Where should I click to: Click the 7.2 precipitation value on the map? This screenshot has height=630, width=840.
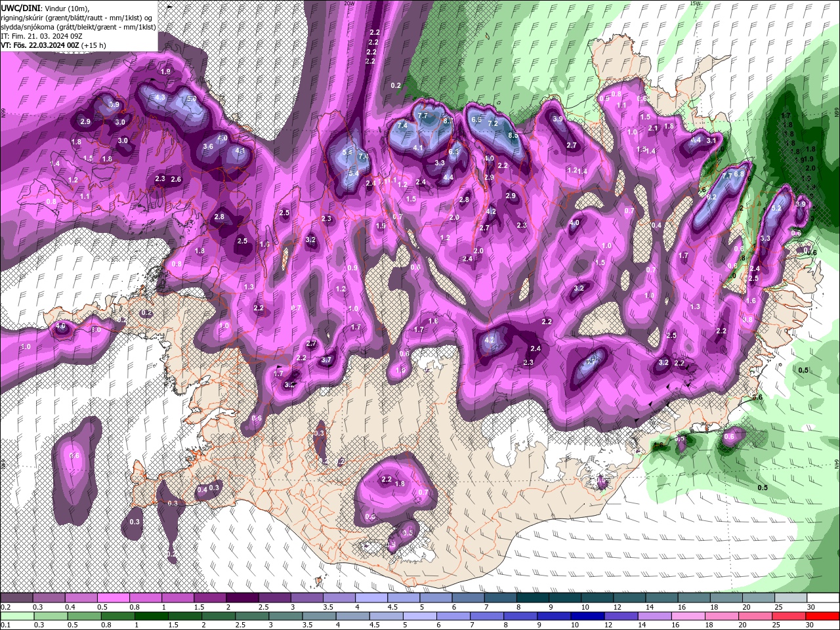(493, 123)
